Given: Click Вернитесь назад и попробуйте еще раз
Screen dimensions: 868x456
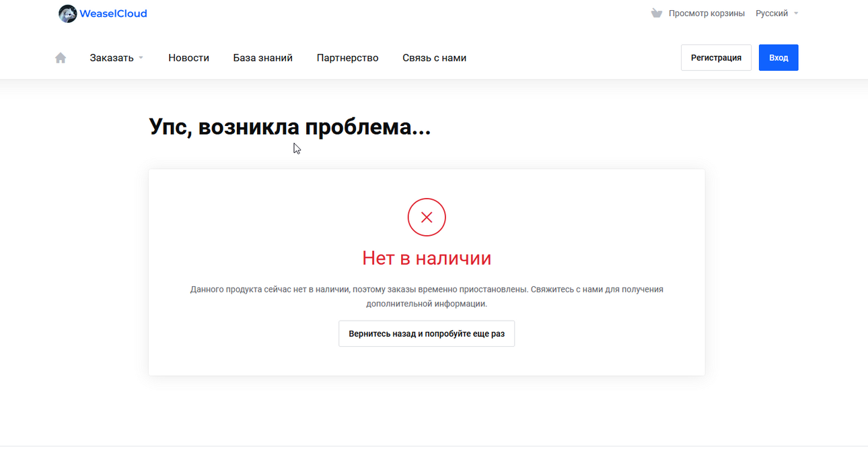Looking at the screenshot, I should pos(427,333).
